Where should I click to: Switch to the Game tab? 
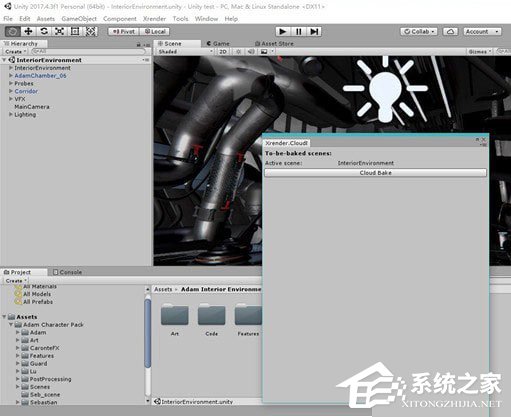coord(218,44)
